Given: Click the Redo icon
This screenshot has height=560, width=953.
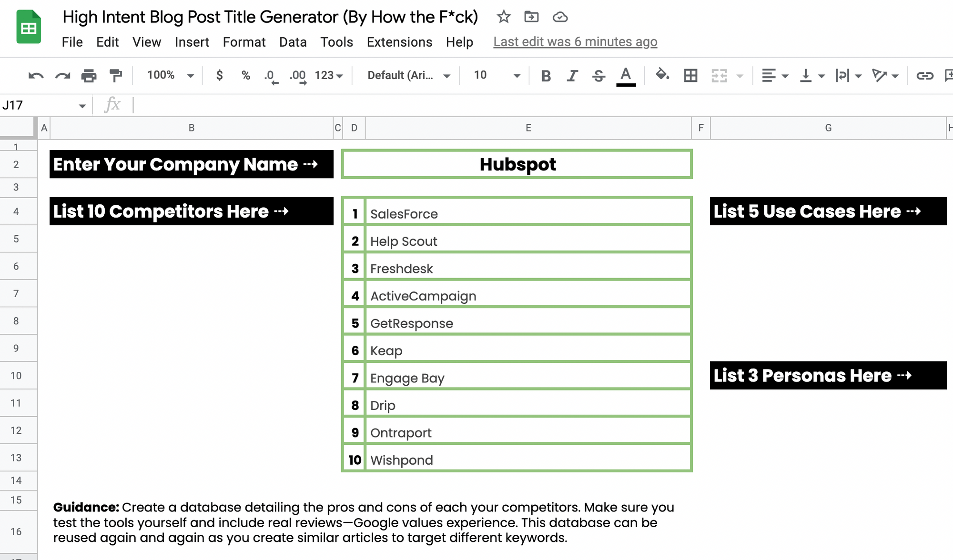Looking at the screenshot, I should coord(62,75).
